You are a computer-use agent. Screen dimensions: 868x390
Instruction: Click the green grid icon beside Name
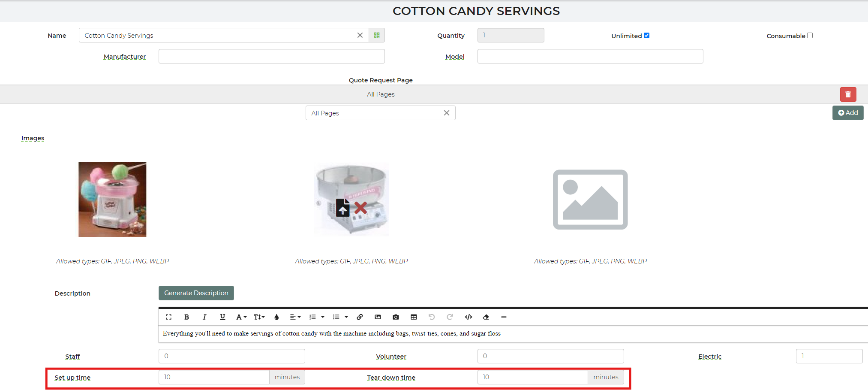377,35
